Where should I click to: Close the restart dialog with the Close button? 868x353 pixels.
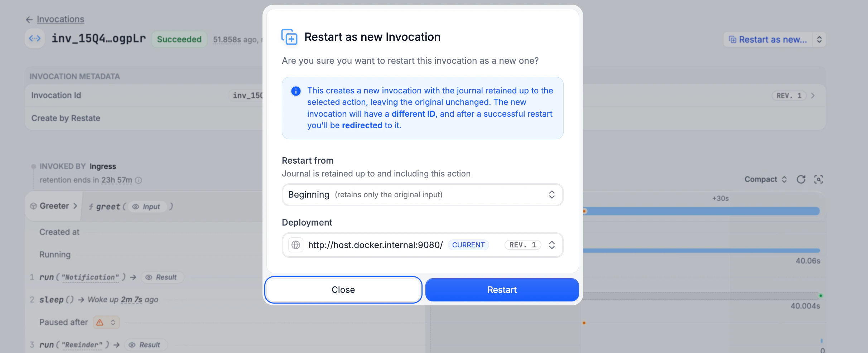[x=343, y=290]
